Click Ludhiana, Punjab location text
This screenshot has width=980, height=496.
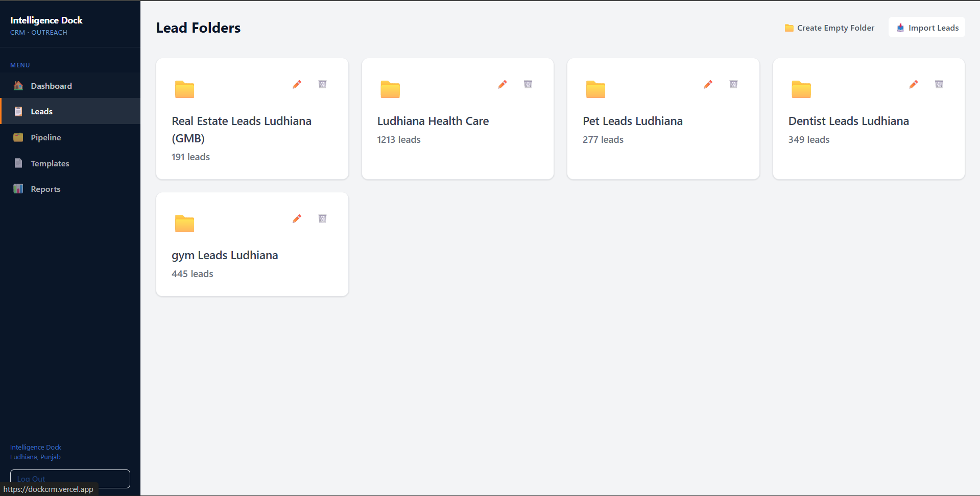click(35, 457)
